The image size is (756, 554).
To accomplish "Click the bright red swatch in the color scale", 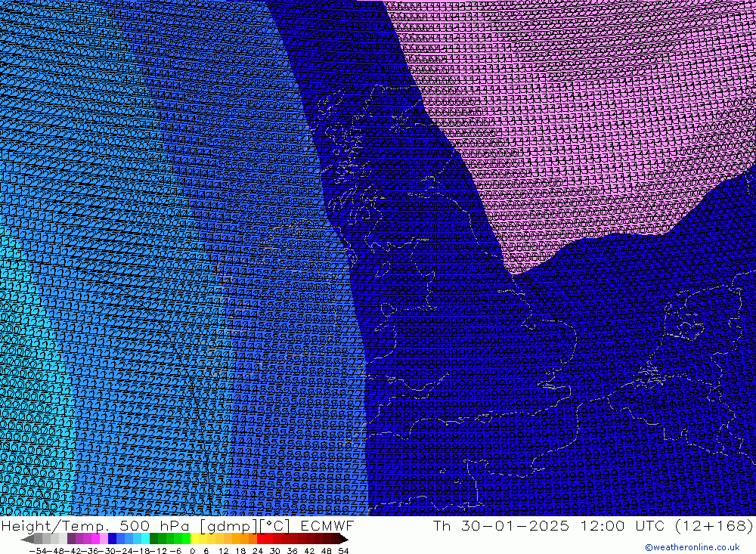I will [x=261, y=539].
